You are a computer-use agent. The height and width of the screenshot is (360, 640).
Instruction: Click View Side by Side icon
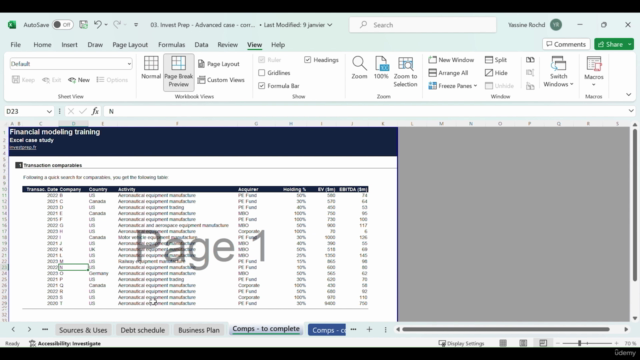pos(530,60)
